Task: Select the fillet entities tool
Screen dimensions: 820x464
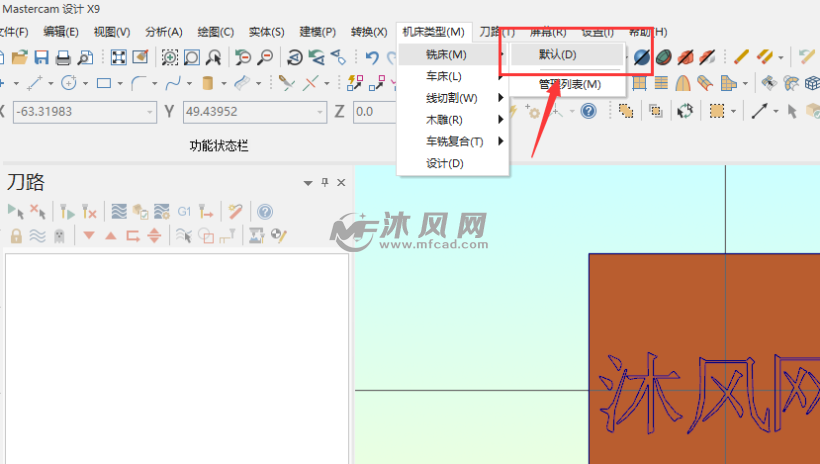Action: [138, 83]
